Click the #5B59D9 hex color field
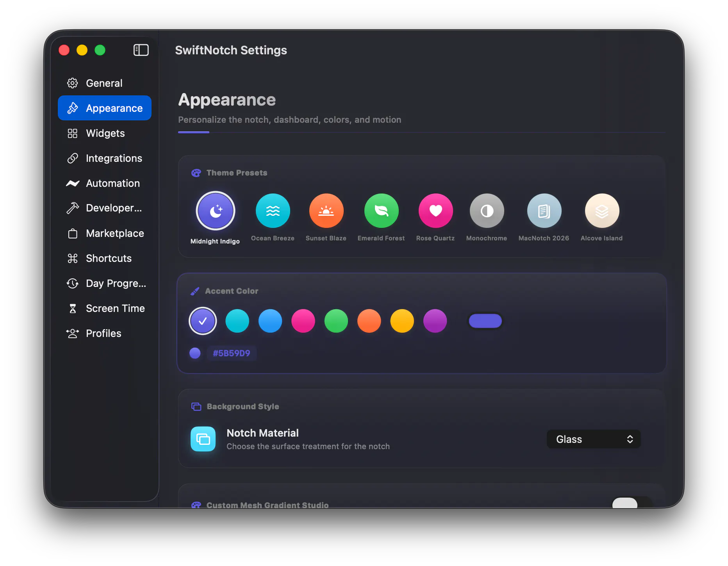 coord(232,353)
